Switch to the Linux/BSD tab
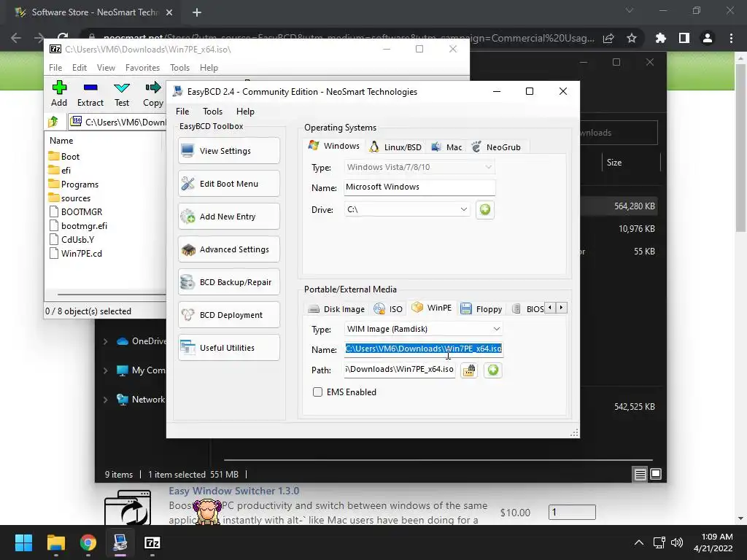The height and width of the screenshot is (560, 747). point(396,147)
